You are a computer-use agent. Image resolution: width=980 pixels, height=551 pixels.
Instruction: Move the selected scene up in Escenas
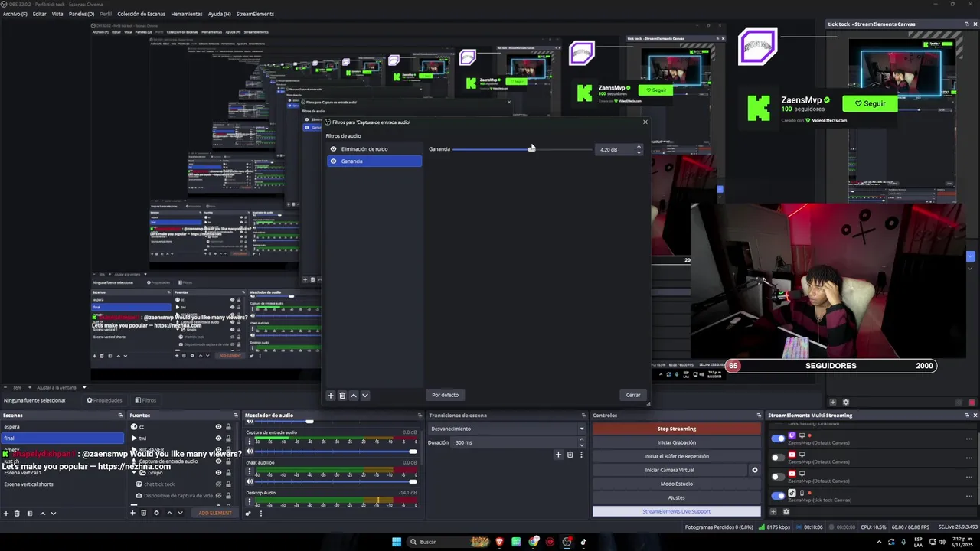[42, 513]
